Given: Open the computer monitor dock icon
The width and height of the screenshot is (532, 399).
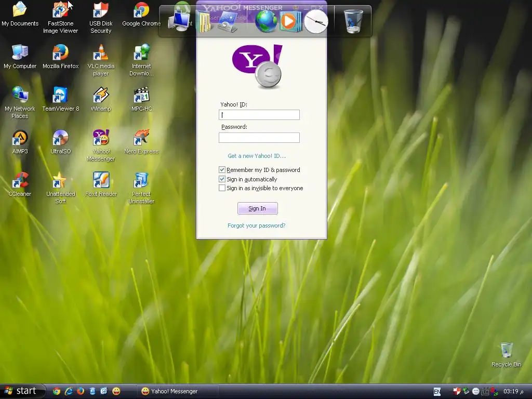Looking at the screenshot, I should [179, 21].
